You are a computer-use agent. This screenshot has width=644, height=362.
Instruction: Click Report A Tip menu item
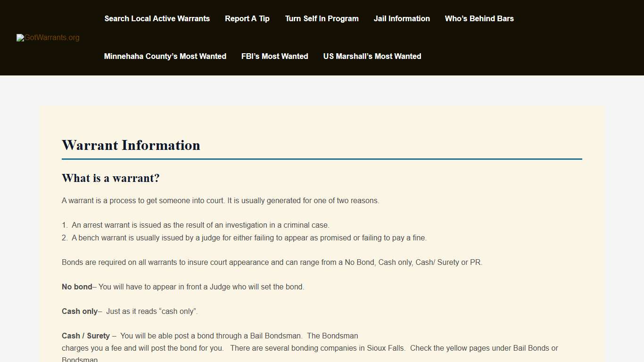247,18
